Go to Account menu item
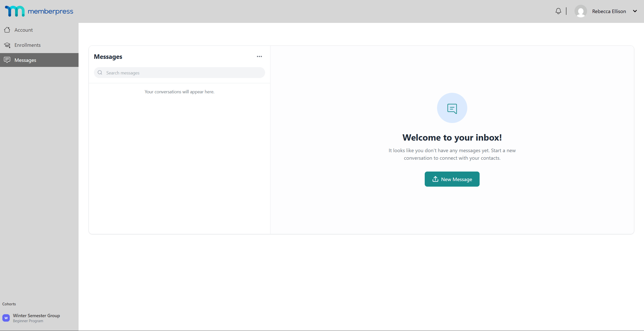 pos(24,30)
